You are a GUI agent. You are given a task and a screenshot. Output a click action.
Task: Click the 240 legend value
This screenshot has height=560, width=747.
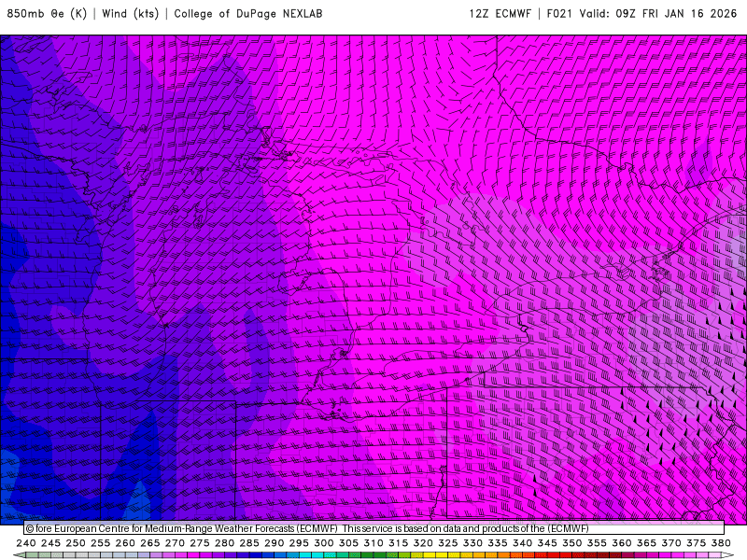[x=26, y=543]
